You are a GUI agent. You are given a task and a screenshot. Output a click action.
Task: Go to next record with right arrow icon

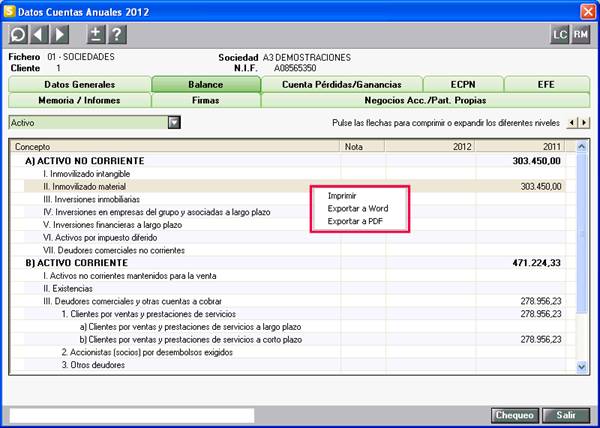(x=59, y=35)
